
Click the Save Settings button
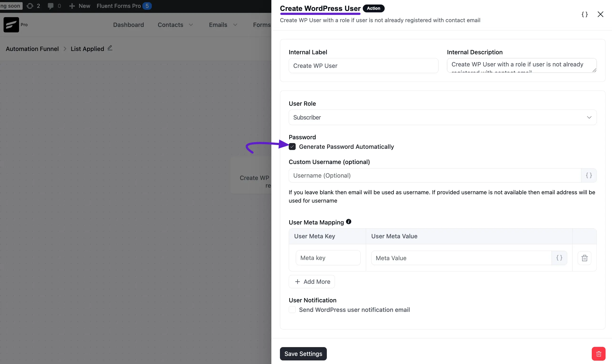click(x=303, y=354)
